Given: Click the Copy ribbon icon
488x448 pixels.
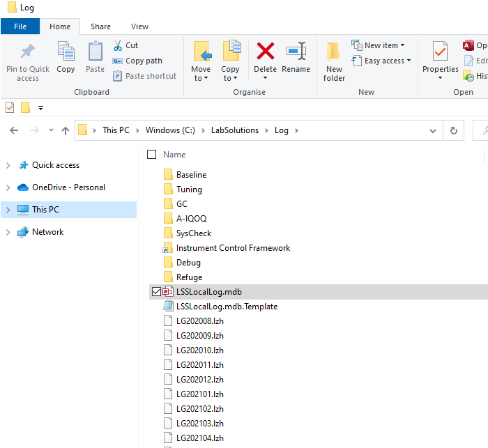Looking at the screenshot, I should [66, 51].
